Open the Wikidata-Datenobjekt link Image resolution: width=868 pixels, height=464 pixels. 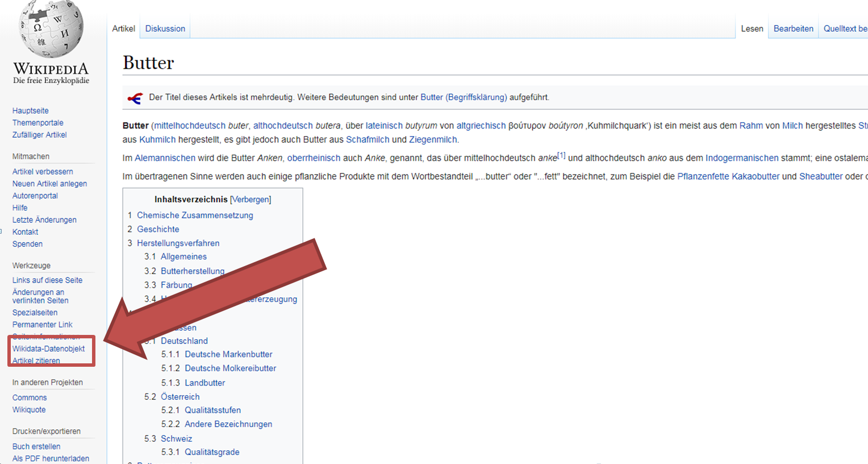(x=49, y=349)
